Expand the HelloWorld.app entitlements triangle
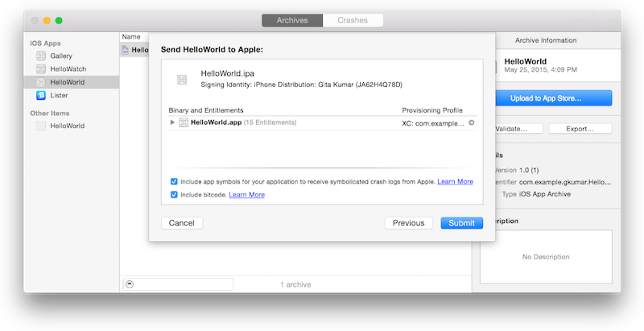This screenshot has width=644, height=331. (x=172, y=122)
